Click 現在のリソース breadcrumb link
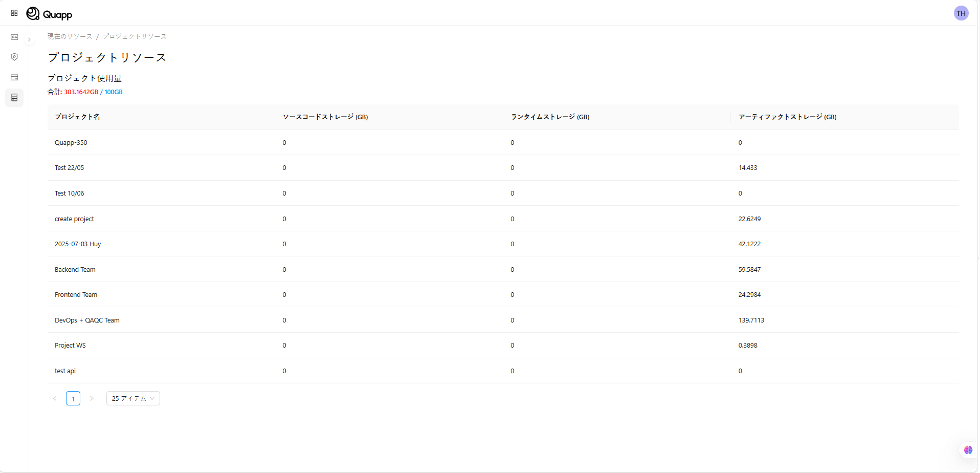Image resolution: width=980 pixels, height=473 pixels. [70, 36]
